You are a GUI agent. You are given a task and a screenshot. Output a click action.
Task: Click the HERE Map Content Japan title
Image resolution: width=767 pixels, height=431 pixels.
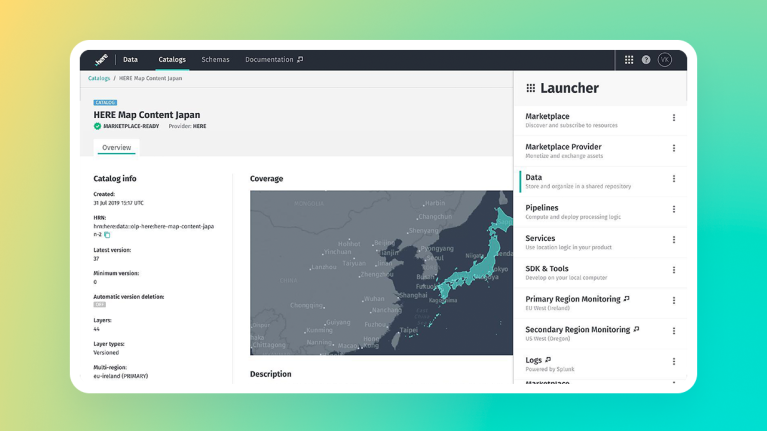(x=147, y=115)
